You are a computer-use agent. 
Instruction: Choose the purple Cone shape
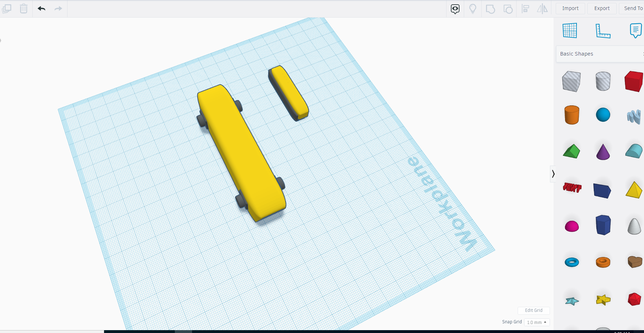tap(603, 152)
